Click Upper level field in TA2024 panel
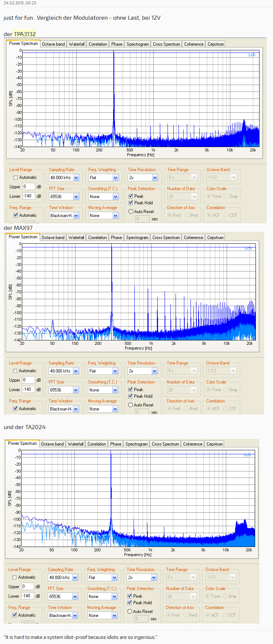 point(28,586)
